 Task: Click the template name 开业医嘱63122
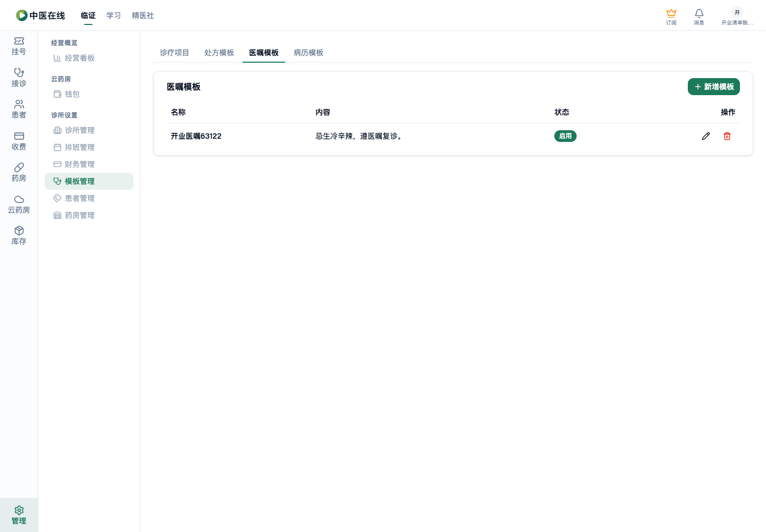point(196,136)
